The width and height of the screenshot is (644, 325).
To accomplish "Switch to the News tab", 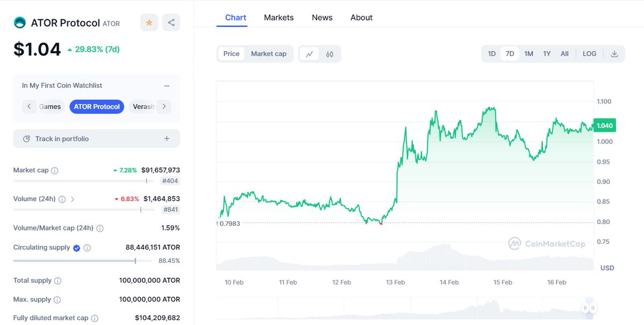I will [322, 17].
